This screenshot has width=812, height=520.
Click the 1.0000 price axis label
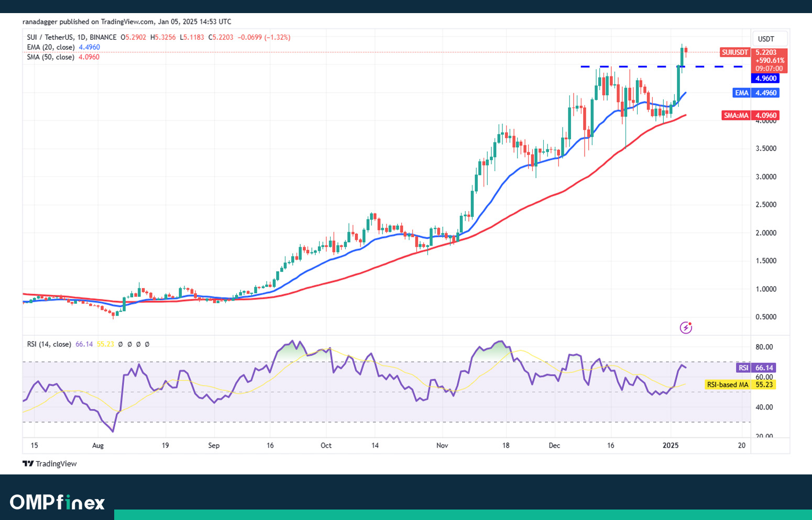click(x=766, y=289)
